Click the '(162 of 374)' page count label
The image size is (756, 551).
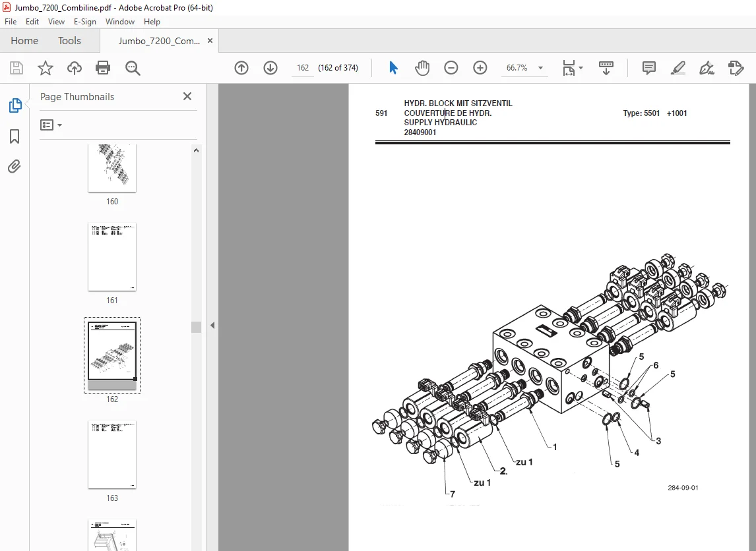click(x=338, y=68)
